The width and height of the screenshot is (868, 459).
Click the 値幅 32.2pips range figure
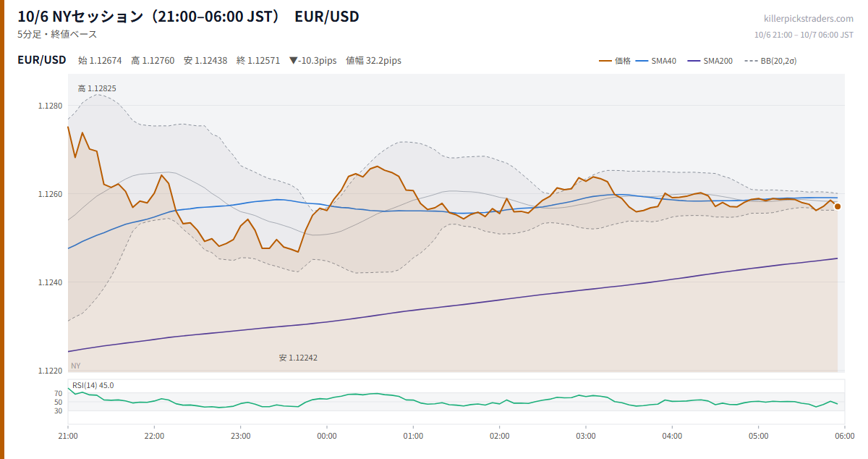click(x=373, y=61)
